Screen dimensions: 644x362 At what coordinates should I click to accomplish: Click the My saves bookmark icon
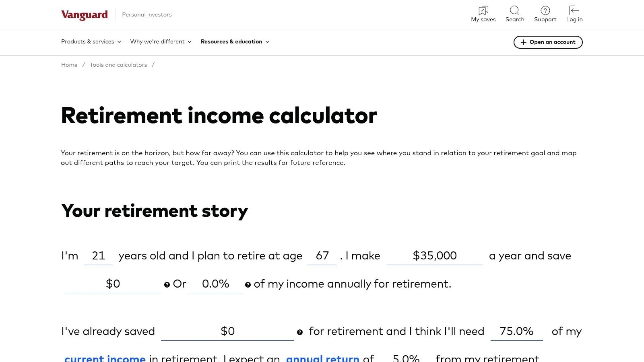click(483, 11)
